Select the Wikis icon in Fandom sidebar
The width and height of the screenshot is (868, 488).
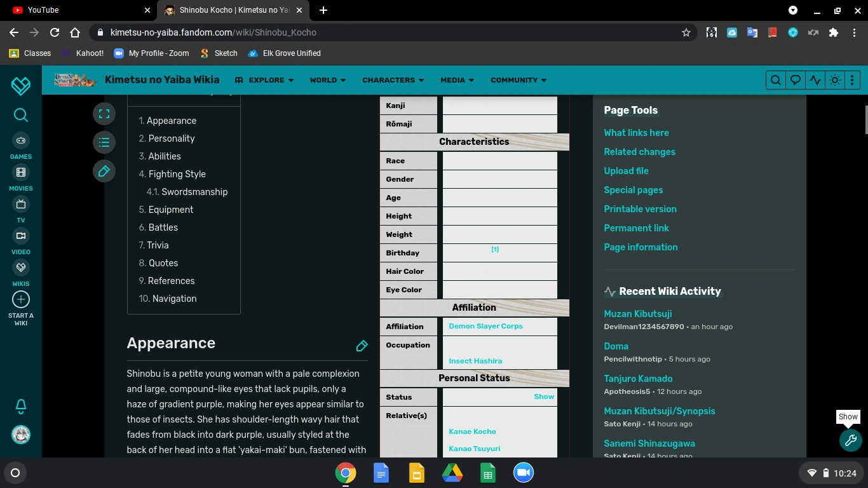[20, 268]
